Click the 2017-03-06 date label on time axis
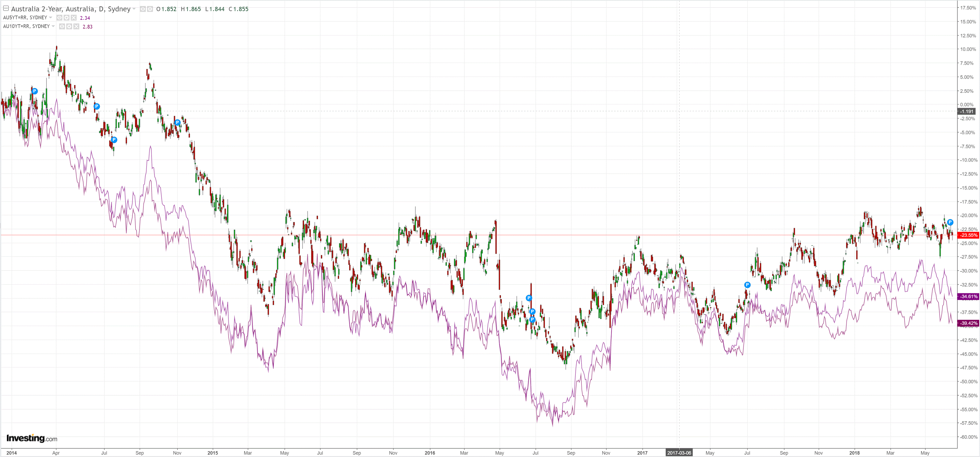 point(679,453)
